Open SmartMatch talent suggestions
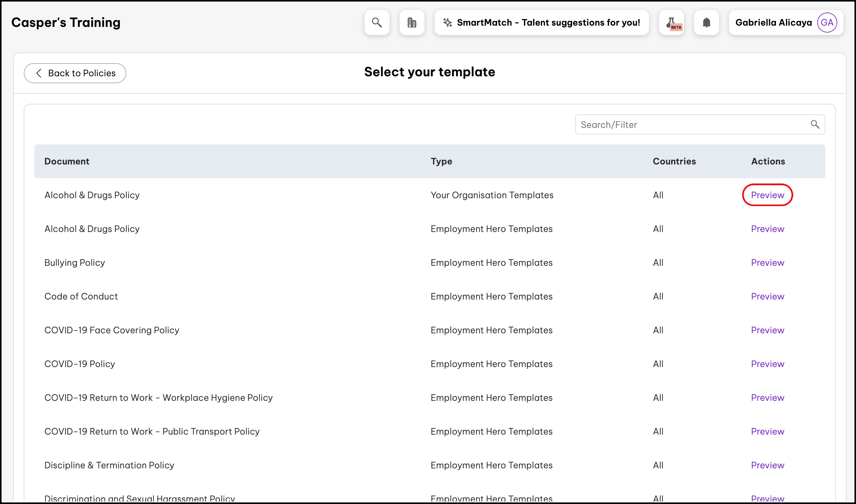The width and height of the screenshot is (856, 504). click(x=541, y=23)
